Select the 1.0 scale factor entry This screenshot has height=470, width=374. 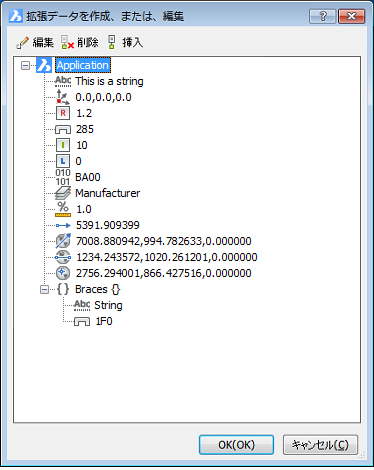pyautogui.click(x=84, y=209)
